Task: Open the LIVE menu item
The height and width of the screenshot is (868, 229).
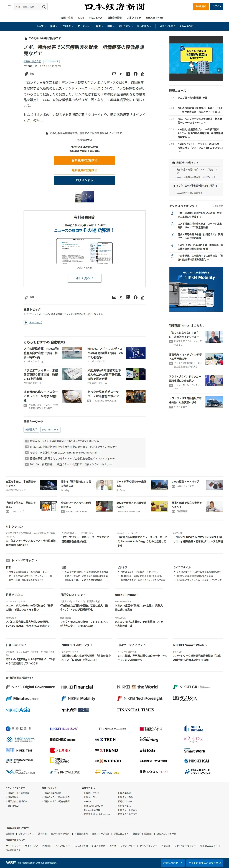Action: (81, 17)
